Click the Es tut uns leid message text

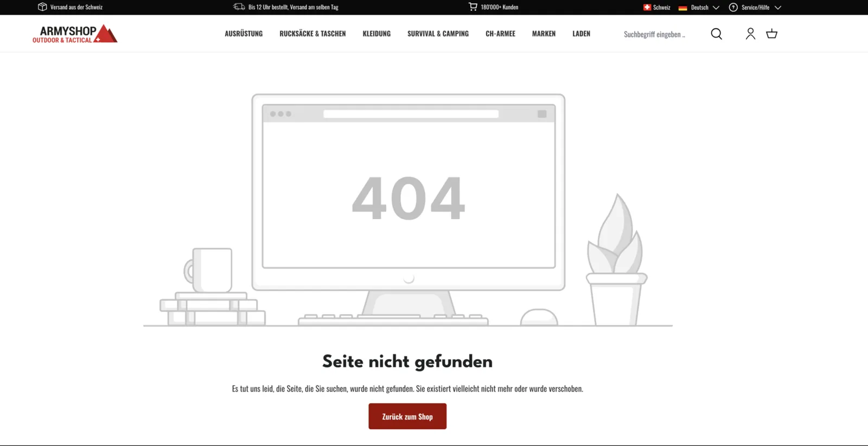(407, 388)
